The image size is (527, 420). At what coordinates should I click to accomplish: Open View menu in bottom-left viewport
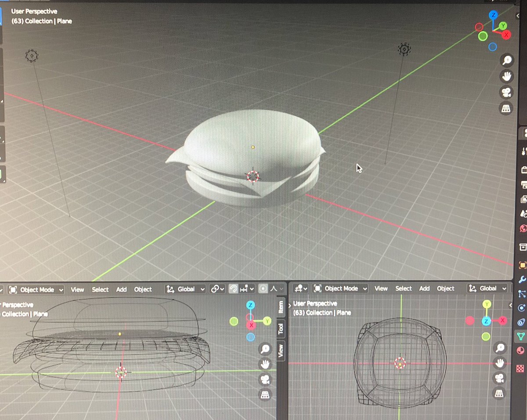(x=77, y=289)
